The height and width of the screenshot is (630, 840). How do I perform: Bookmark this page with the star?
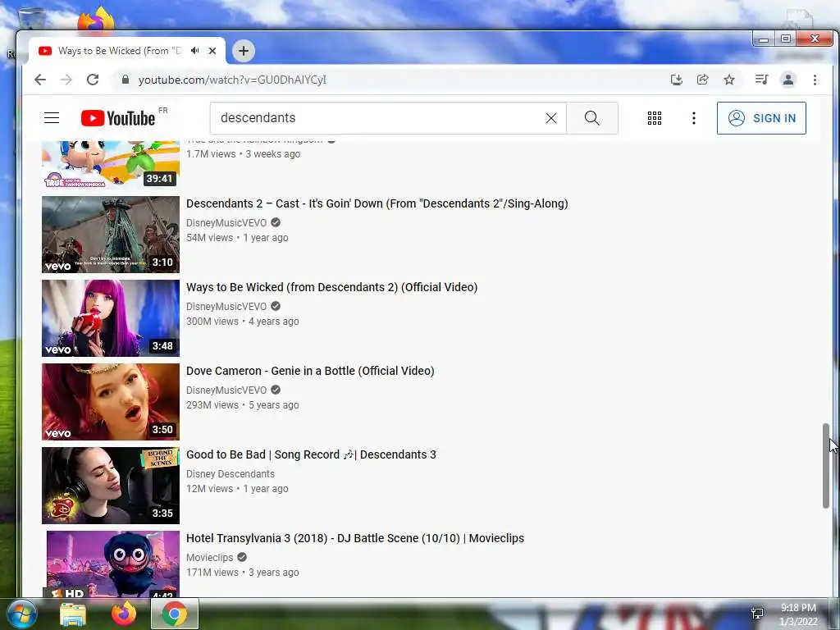point(729,80)
